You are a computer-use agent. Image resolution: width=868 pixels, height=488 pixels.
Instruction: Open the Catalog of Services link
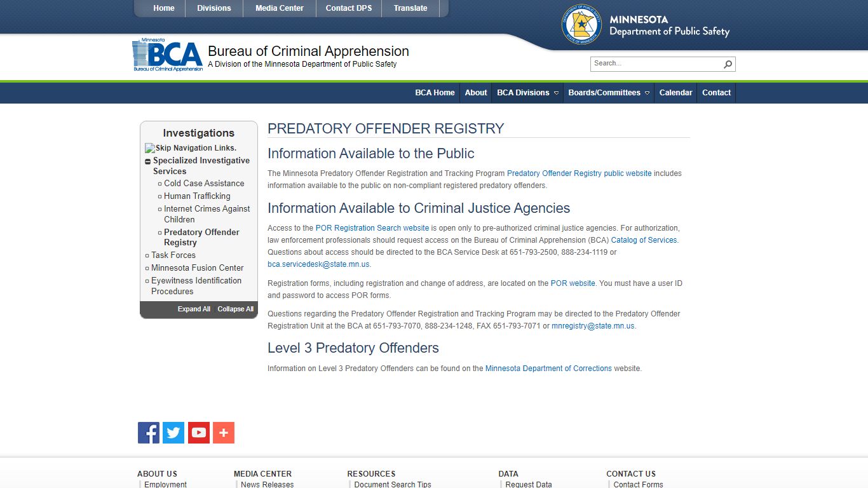(644, 240)
